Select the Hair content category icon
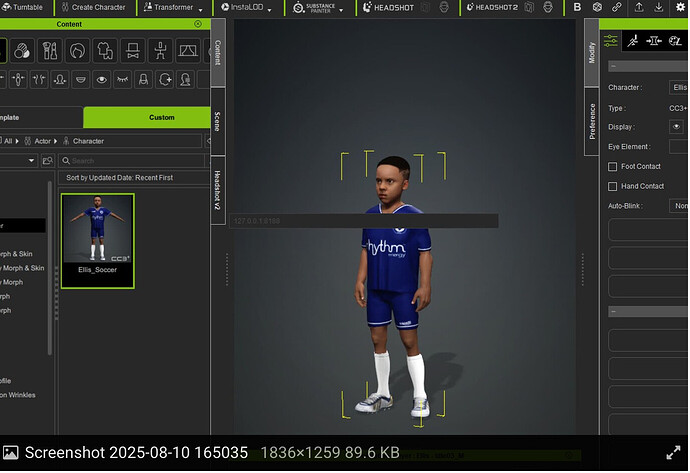This screenshot has height=473, width=690. 77,51
